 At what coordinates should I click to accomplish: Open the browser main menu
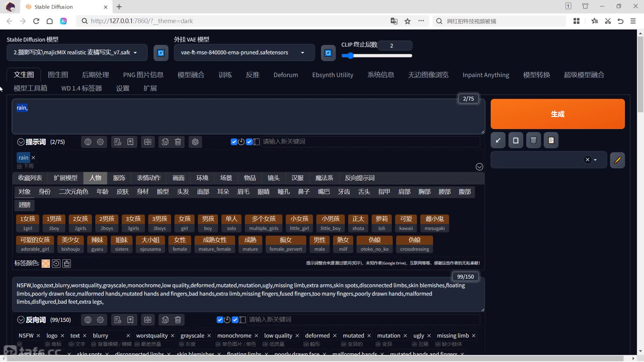click(633, 21)
